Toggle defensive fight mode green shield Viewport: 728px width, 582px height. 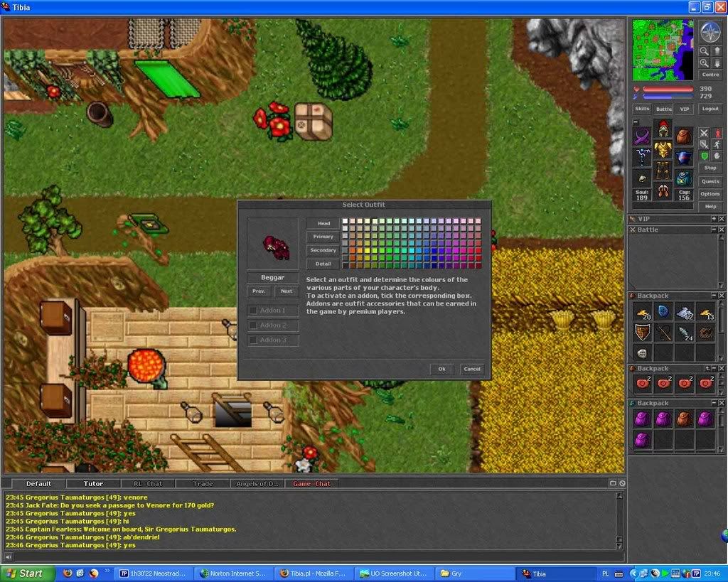click(x=705, y=156)
